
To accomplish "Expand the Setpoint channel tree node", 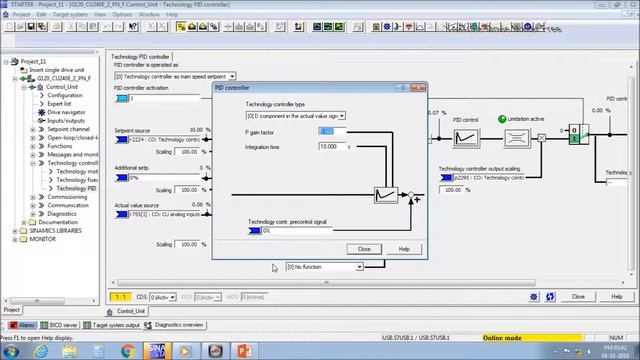I will click(33, 129).
